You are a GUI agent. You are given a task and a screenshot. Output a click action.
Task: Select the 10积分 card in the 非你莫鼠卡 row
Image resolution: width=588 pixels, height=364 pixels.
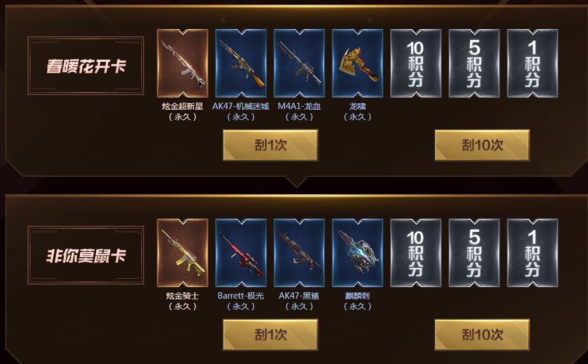pyautogui.click(x=416, y=253)
